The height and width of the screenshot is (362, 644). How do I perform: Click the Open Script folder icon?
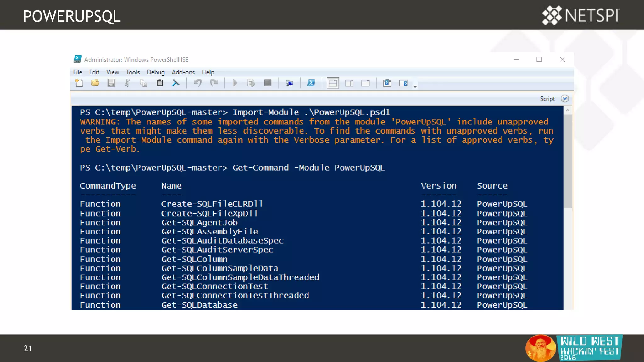[95, 83]
